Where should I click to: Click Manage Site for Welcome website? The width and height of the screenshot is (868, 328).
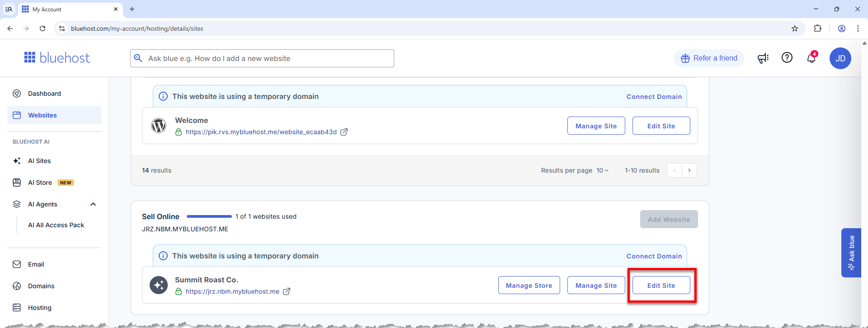coord(596,126)
